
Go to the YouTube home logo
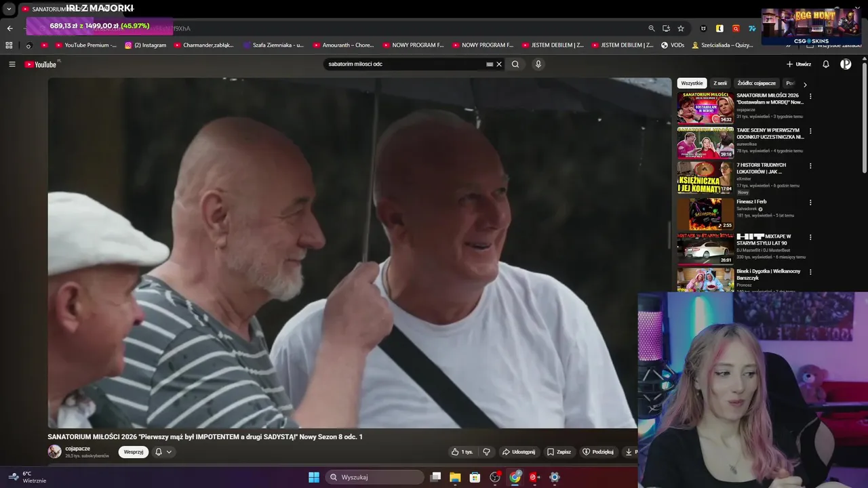pyautogui.click(x=41, y=64)
